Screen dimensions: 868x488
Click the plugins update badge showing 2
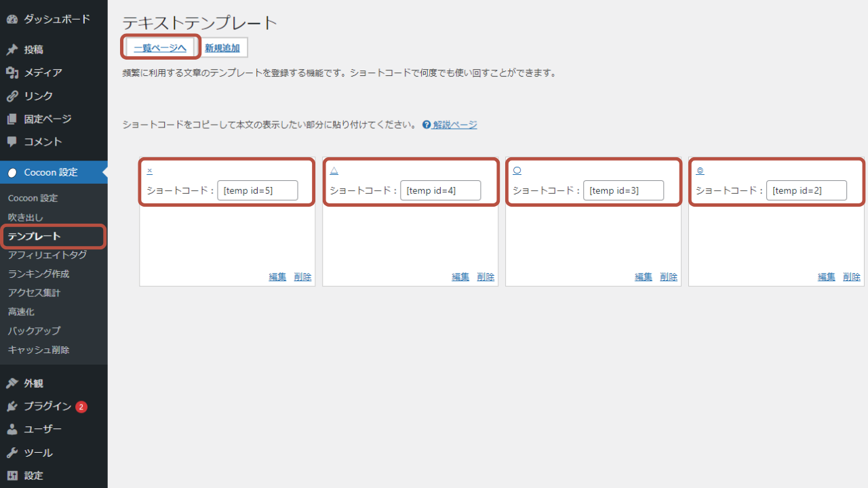click(x=81, y=407)
